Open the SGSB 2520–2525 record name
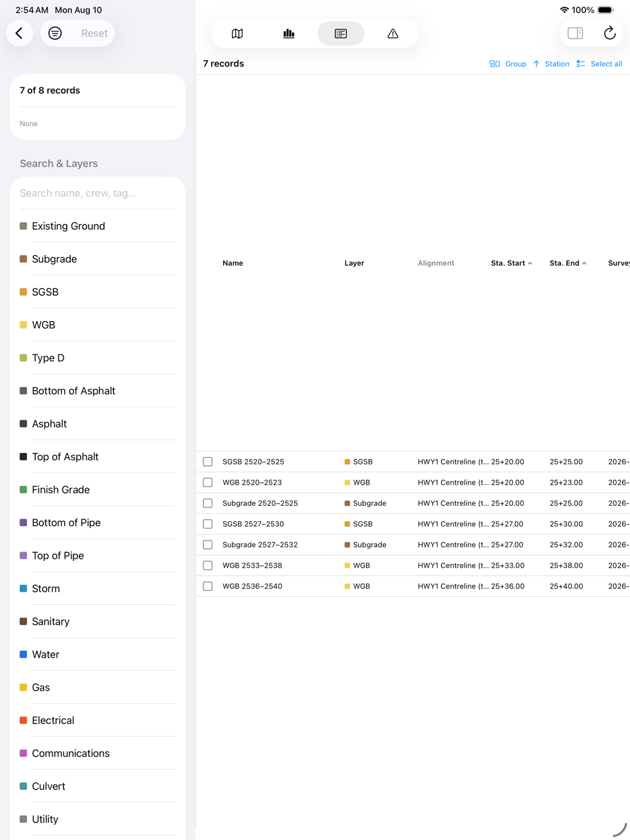Image resolution: width=630 pixels, height=840 pixels. (x=253, y=462)
